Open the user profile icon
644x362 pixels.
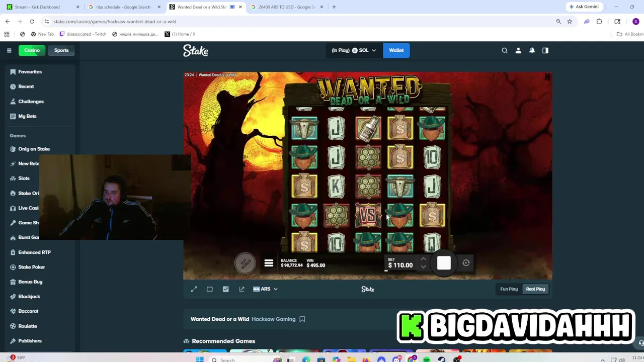click(x=518, y=50)
